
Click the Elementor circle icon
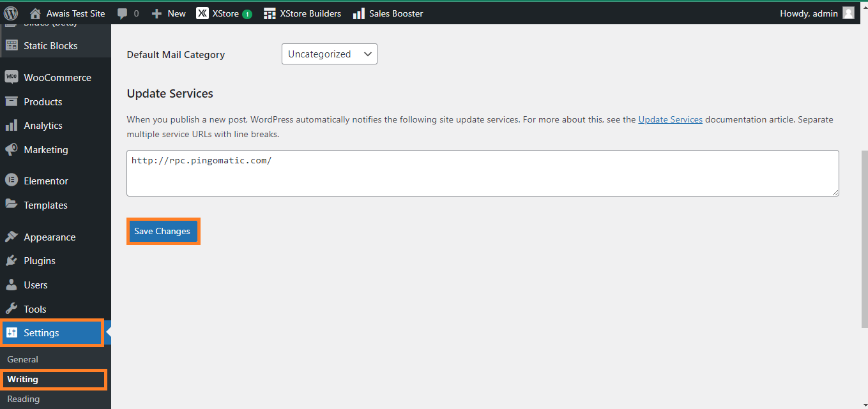(11, 181)
